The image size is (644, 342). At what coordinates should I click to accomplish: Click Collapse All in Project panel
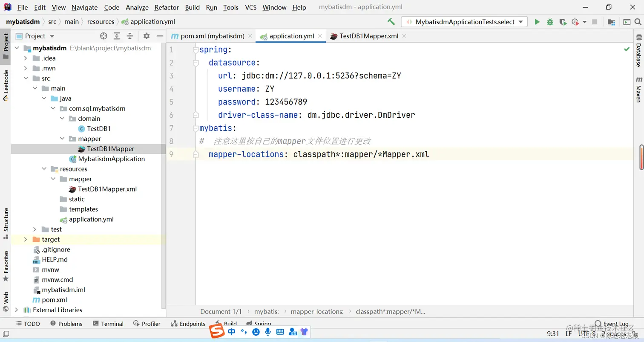pos(130,36)
